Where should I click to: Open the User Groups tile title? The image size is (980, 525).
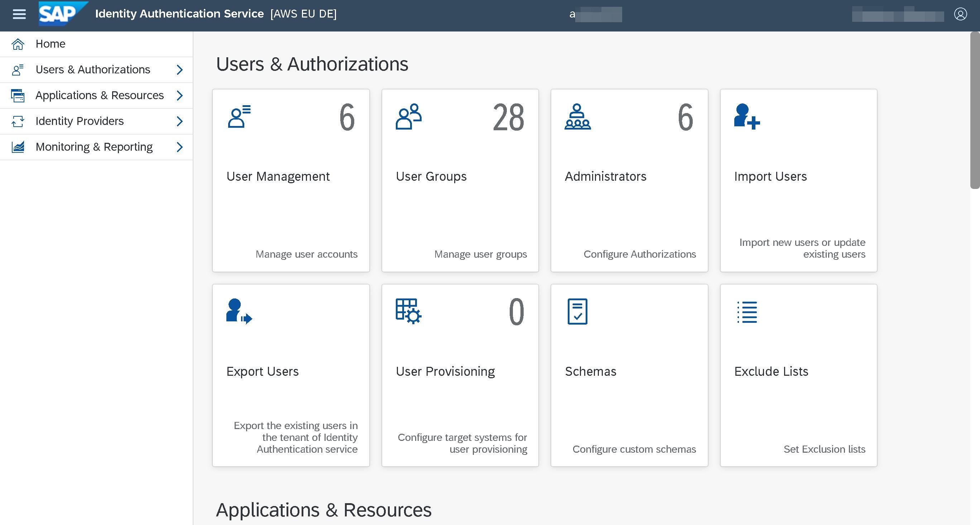[431, 176]
